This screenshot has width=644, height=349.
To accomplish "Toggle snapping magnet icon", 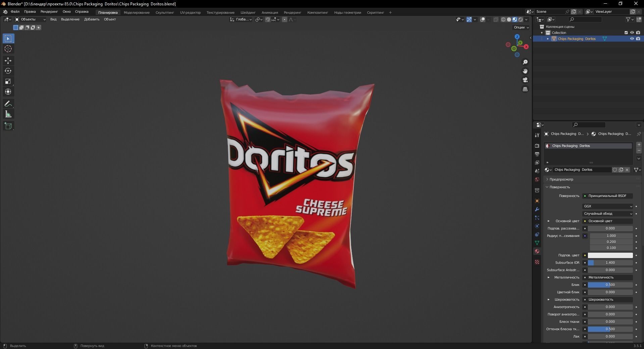I will pos(267,19).
